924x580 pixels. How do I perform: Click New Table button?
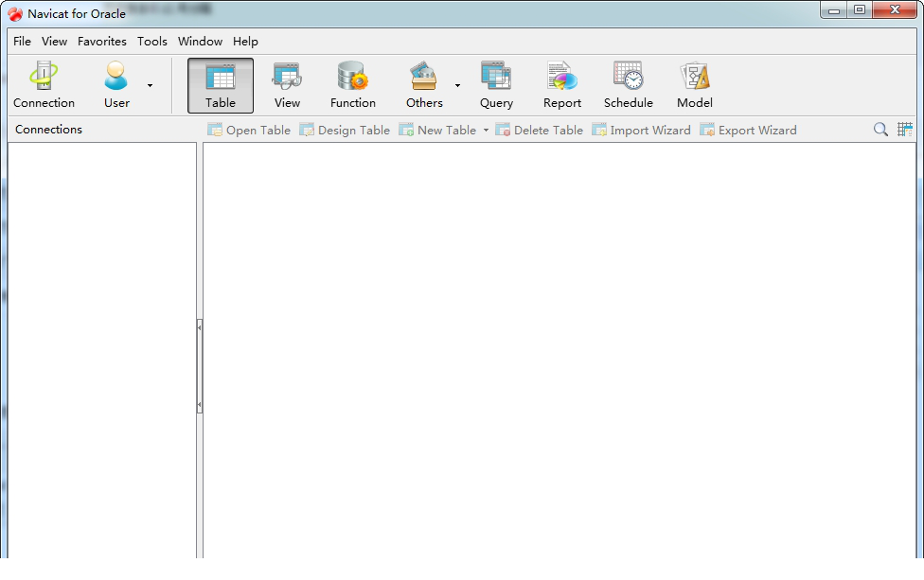click(x=437, y=131)
